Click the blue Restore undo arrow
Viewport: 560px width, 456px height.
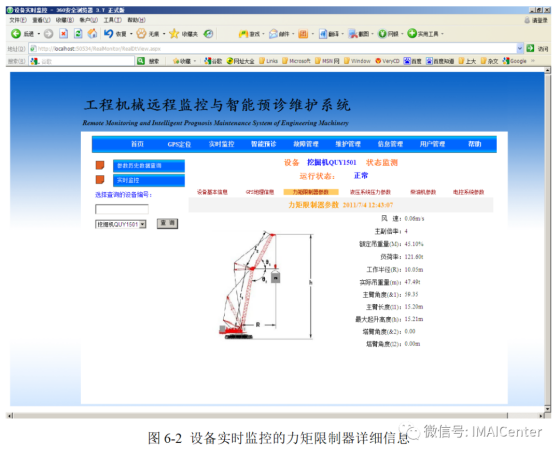(x=109, y=34)
